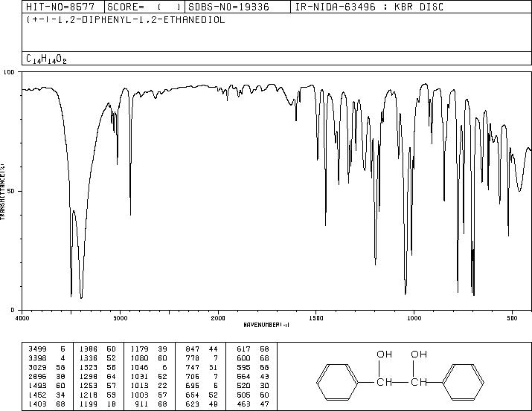The width and height of the screenshot is (532, 411).
Task: Click the 505 wavenumber value
Action: (243, 395)
